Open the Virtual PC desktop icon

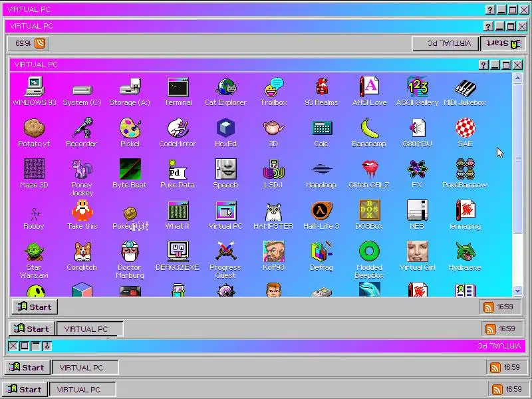(225, 210)
